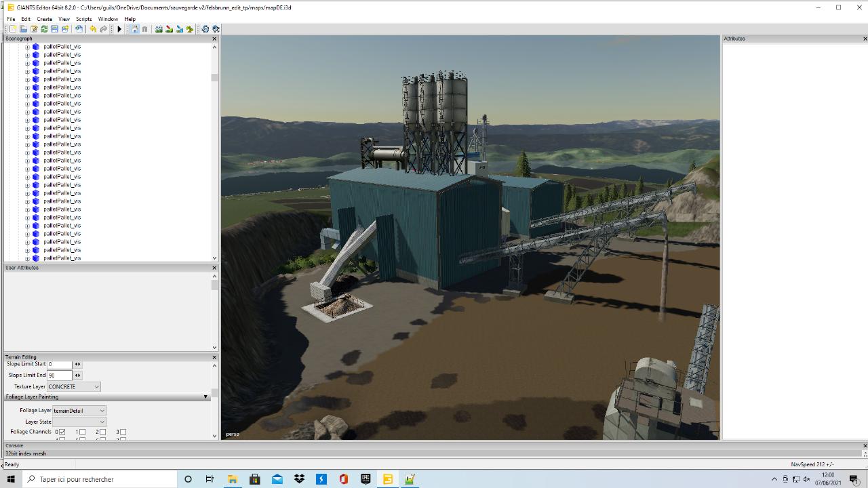Viewport: 868px width, 488px height.
Task: Click the Slope Limit End input field
Action: point(60,375)
